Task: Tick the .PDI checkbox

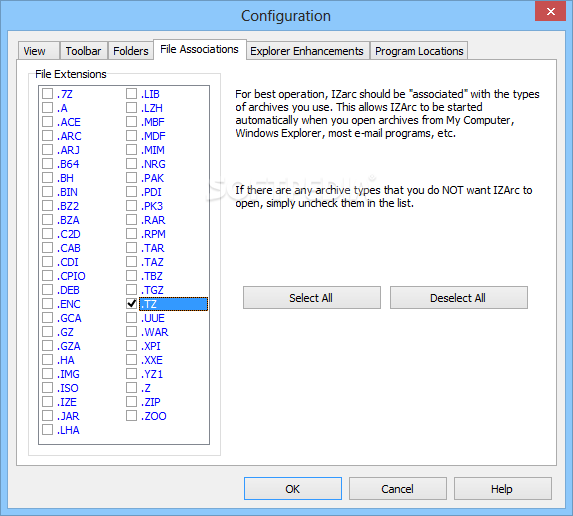Action: pyautogui.click(x=132, y=191)
